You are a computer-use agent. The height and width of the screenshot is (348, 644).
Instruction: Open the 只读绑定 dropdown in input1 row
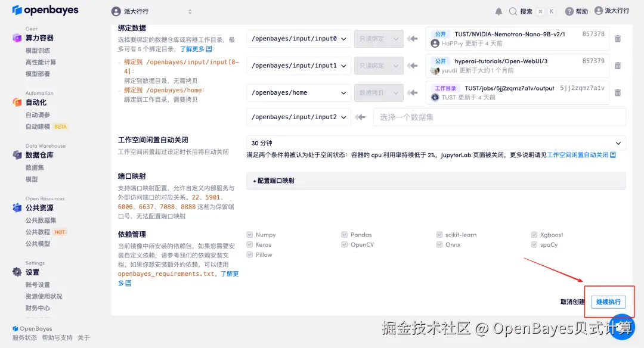point(379,66)
